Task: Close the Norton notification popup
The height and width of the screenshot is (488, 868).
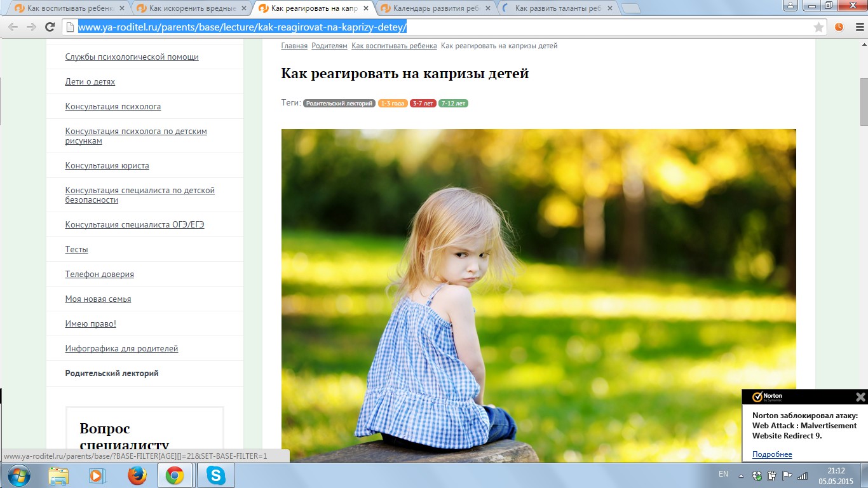Action: point(860,397)
